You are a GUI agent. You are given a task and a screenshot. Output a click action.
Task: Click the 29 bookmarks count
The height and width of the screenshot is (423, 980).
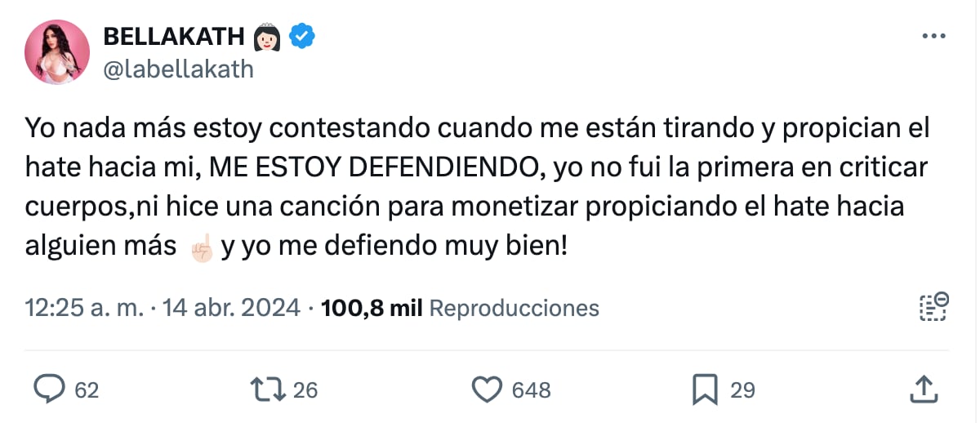tap(742, 390)
